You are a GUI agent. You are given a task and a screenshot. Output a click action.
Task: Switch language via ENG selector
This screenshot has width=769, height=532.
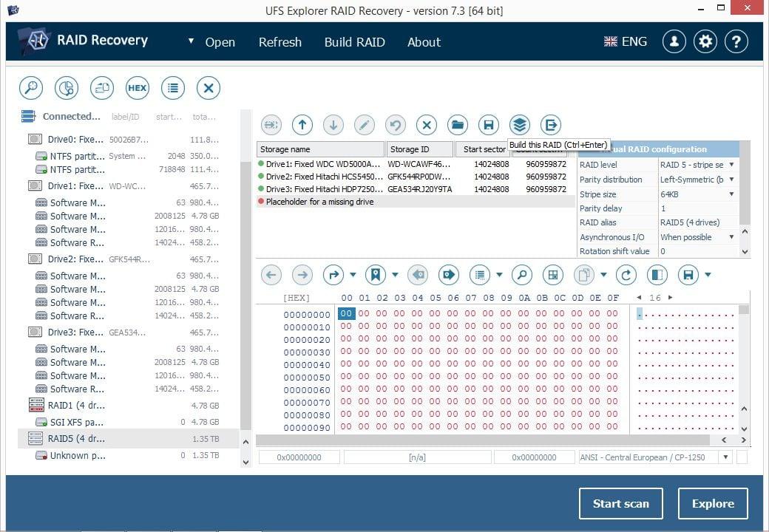626,41
